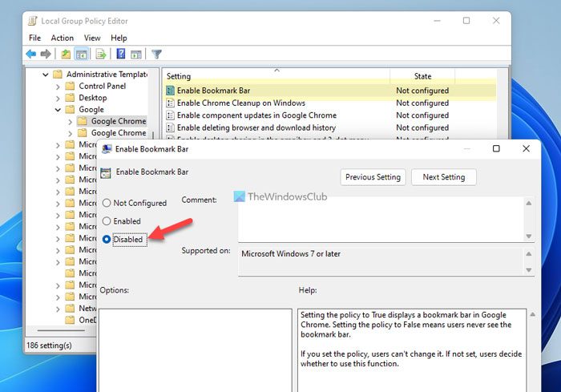The height and width of the screenshot is (392, 561).
Task: Click the Microsoft Windows 7 or later text
Action: click(x=291, y=254)
